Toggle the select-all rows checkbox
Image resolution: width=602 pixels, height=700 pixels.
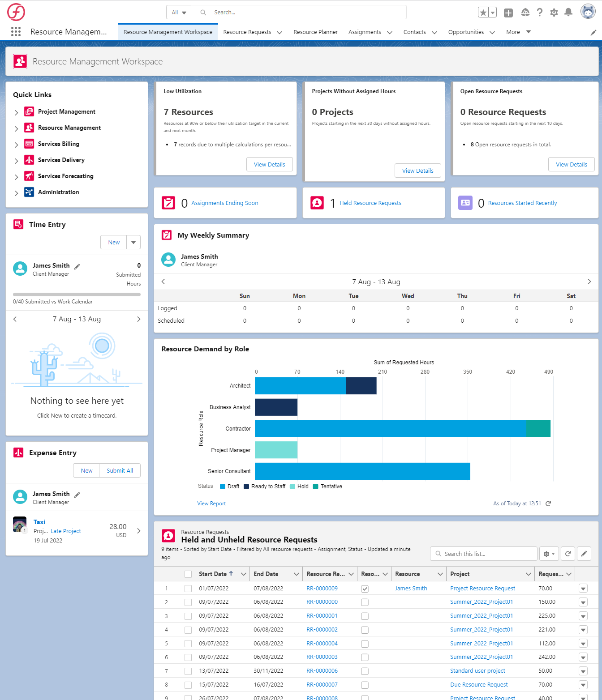[x=188, y=574]
